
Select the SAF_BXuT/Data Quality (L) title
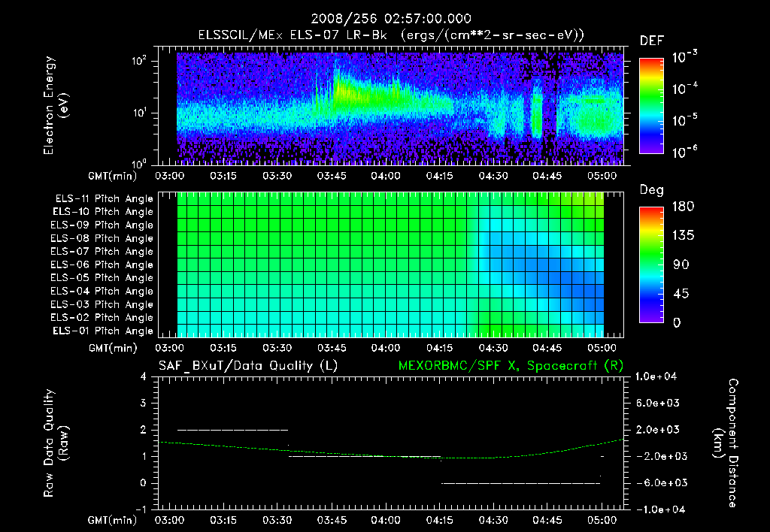tap(248, 366)
